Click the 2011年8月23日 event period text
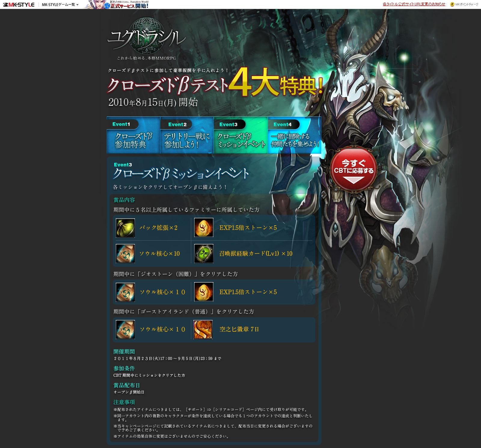Image resolution: width=481 pixels, height=448 pixels. tap(167, 358)
